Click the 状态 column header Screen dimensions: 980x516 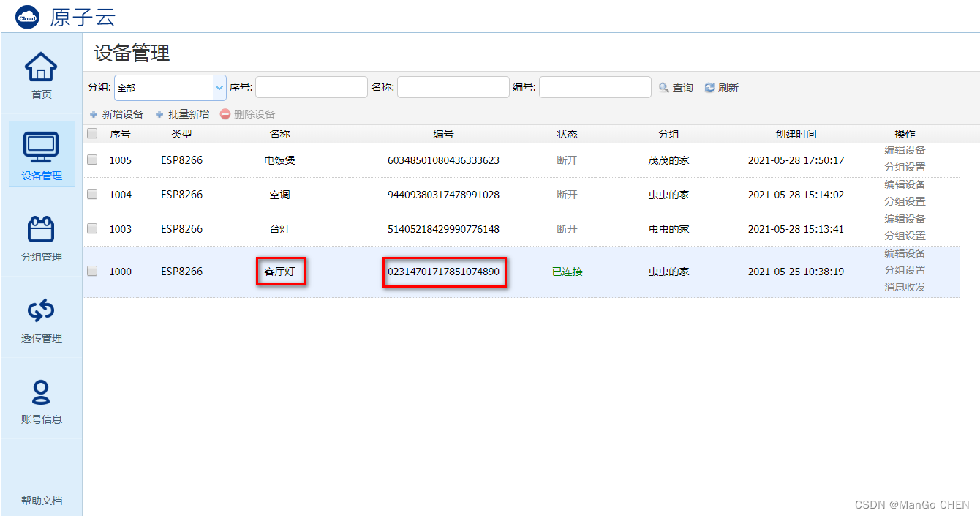[x=567, y=134]
